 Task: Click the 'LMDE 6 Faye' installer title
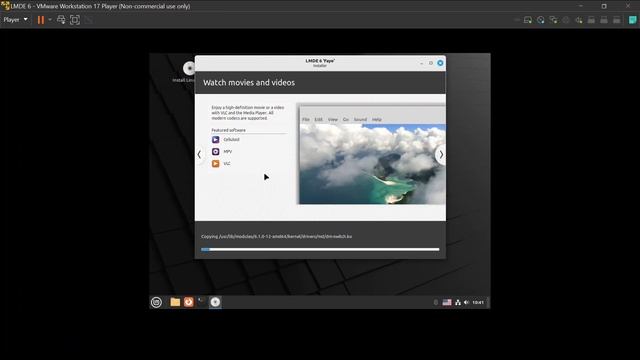320,61
